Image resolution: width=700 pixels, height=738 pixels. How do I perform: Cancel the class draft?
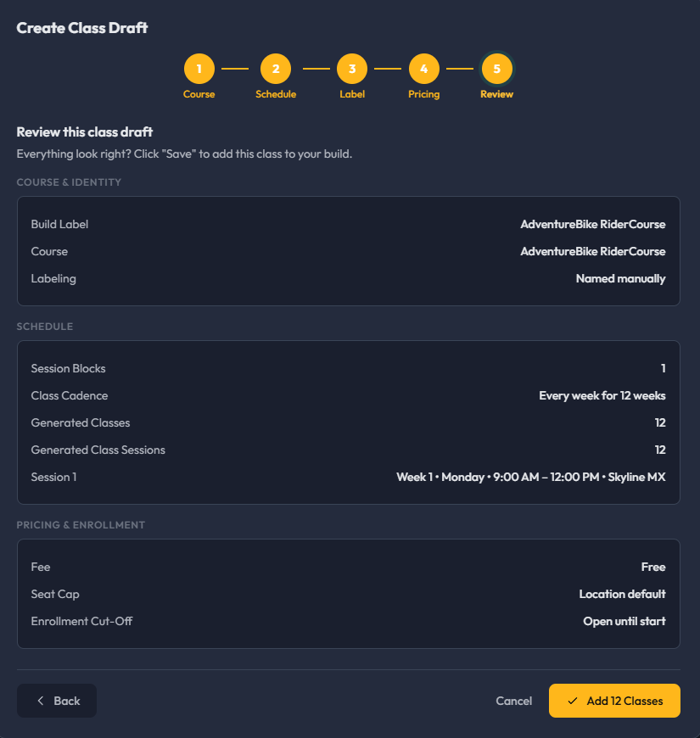(x=513, y=701)
